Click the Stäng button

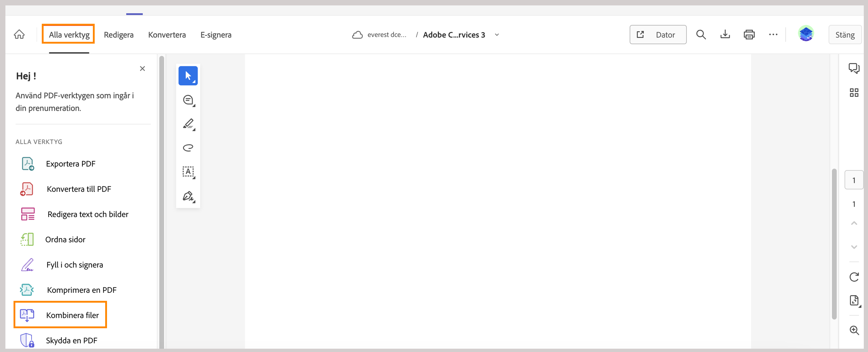[845, 34]
